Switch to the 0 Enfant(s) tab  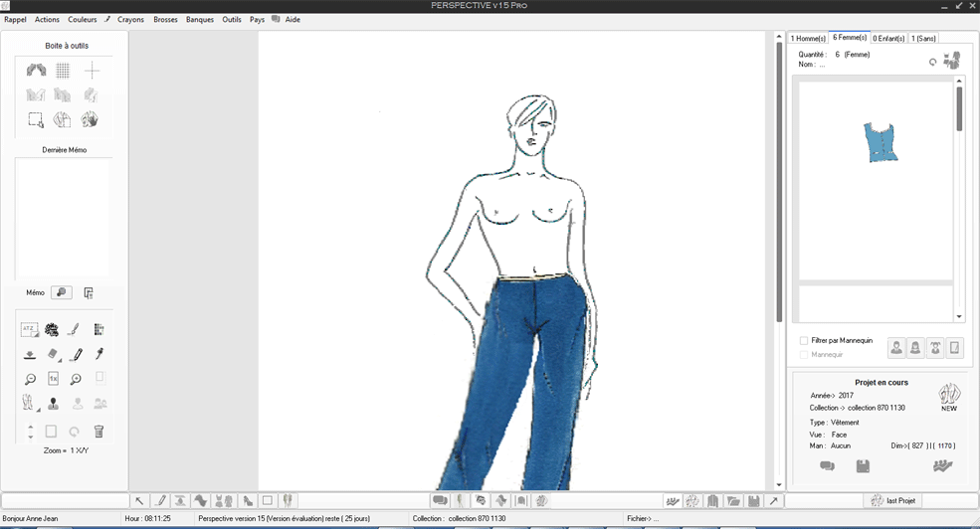tap(887, 39)
